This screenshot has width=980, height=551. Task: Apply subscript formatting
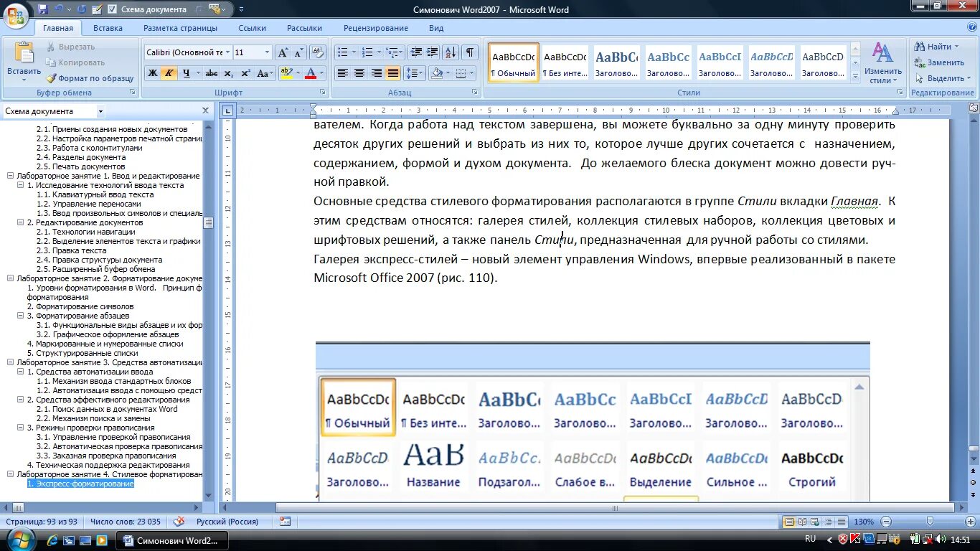[228, 73]
